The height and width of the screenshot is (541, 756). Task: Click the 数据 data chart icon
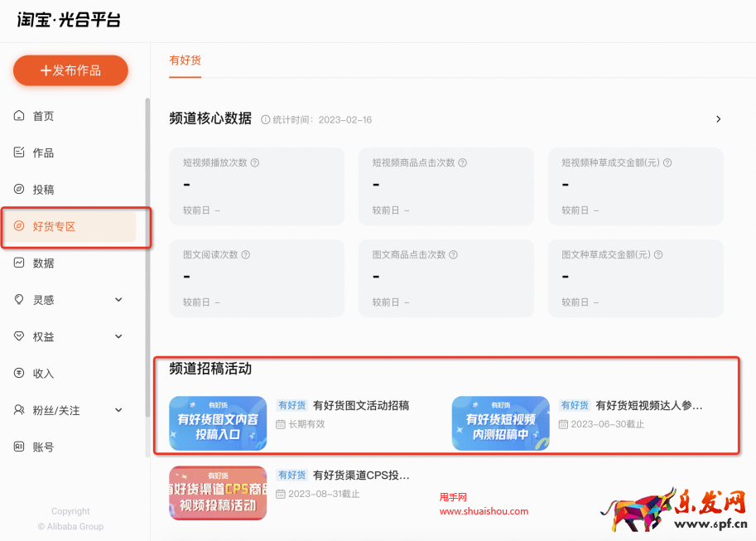click(x=19, y=263)
